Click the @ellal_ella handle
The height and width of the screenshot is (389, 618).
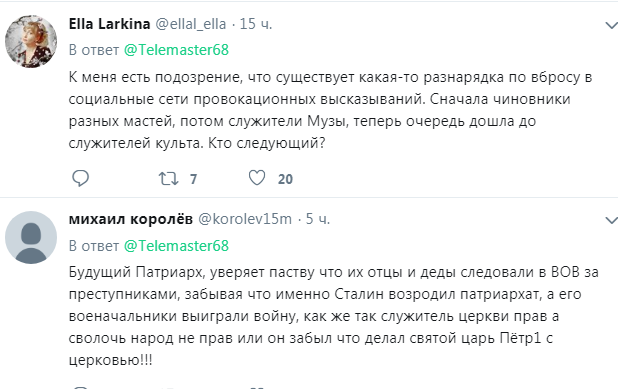tap(191, 24)
